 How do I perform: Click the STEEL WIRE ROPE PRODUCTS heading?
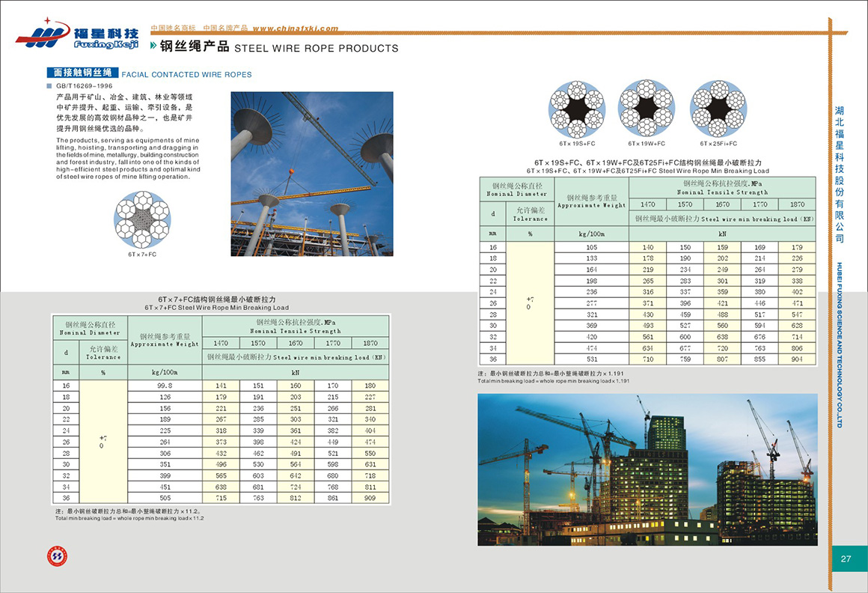[x=317, y=49]
